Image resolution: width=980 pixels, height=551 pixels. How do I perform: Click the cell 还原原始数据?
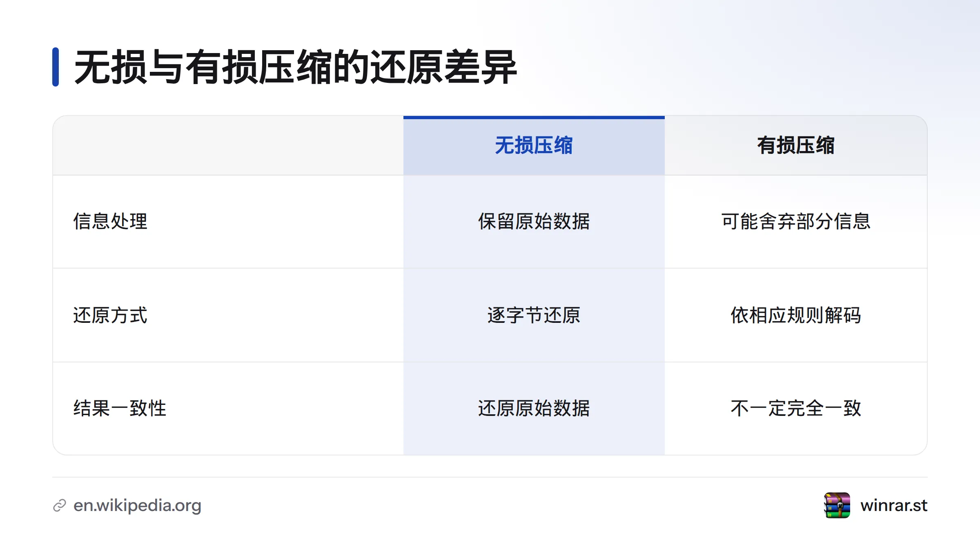(x=534, y=408)
